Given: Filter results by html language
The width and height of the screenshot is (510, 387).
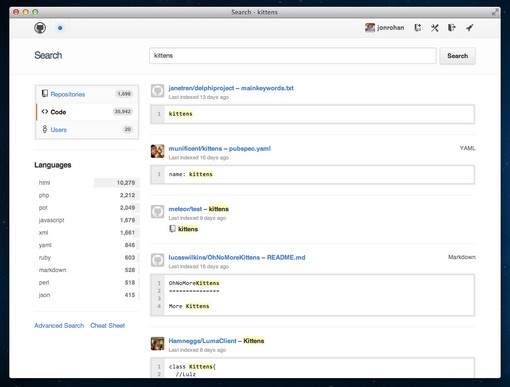Looking at the screenshot, I should 87,183.
